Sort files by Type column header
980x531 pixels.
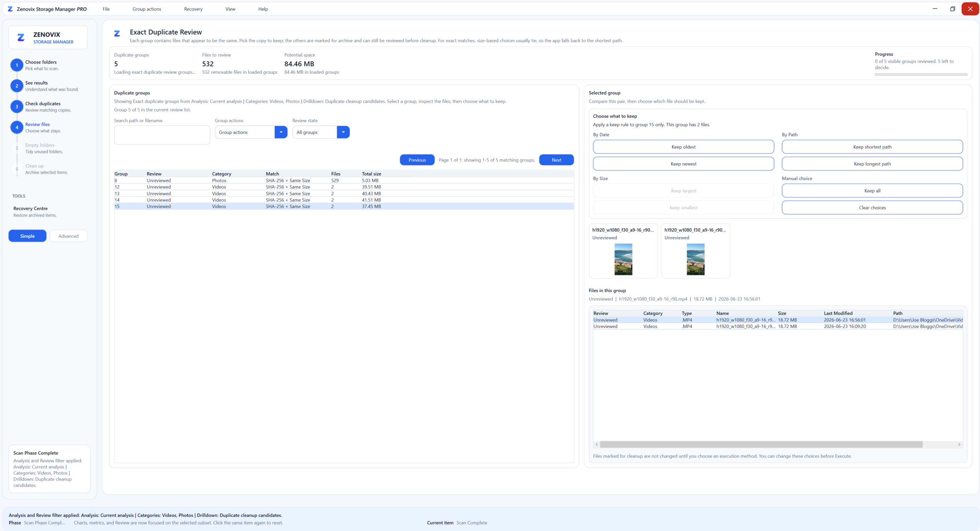686,313
